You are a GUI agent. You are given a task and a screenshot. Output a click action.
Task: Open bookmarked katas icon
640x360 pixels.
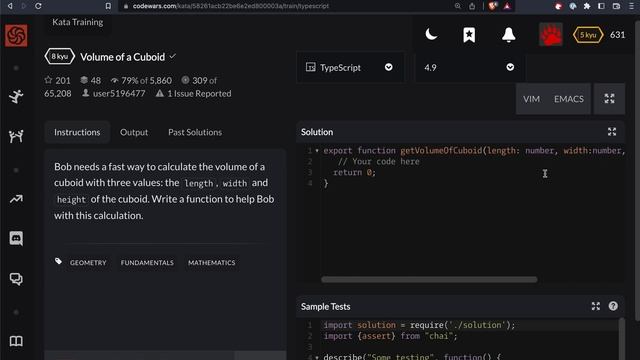(x=469, y=35)
